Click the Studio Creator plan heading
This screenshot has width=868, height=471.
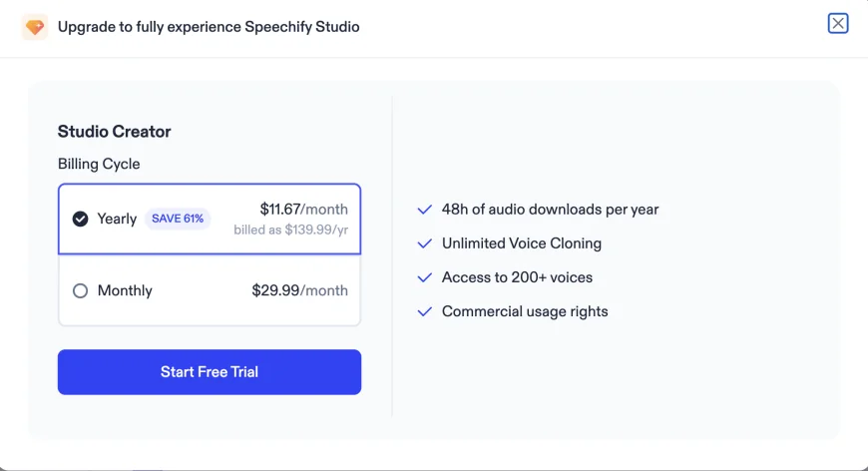click(x=114, y=132)
